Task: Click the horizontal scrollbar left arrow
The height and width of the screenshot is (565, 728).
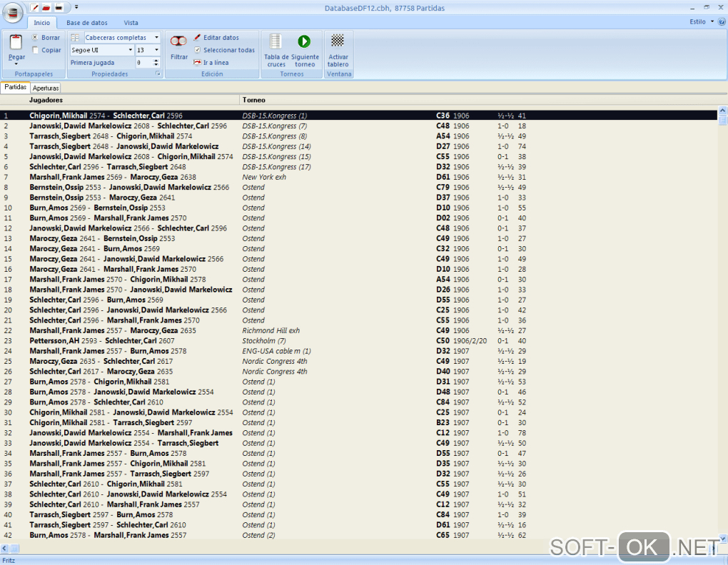Action: point(5,549)
